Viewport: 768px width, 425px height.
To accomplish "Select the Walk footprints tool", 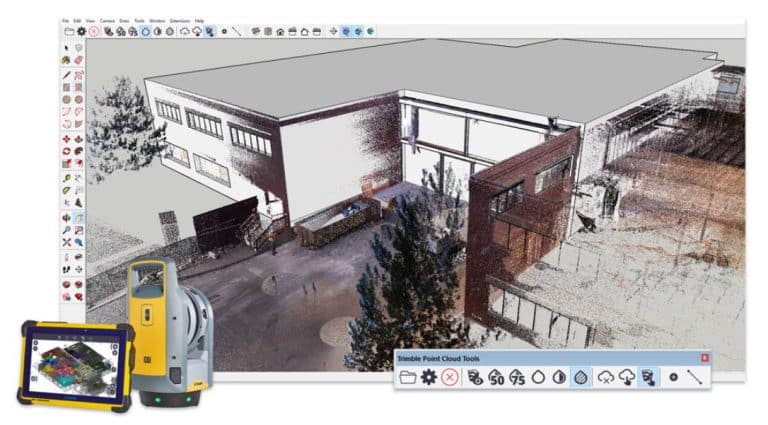I will coord(67,269).
